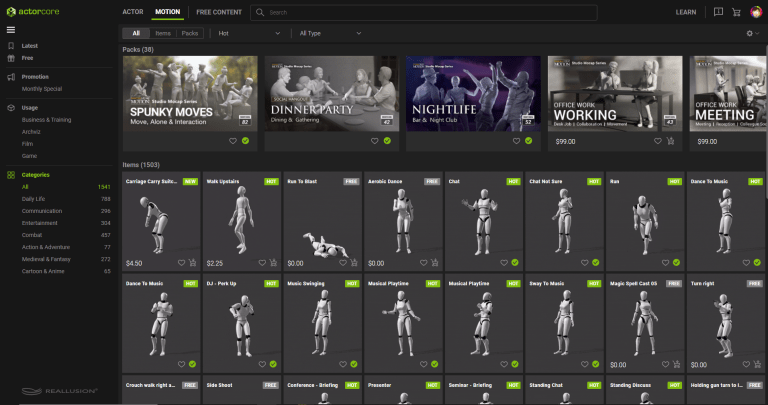Add Walk Upstairs motion to cart
768x405 pixels.
[x=273, y=263]
